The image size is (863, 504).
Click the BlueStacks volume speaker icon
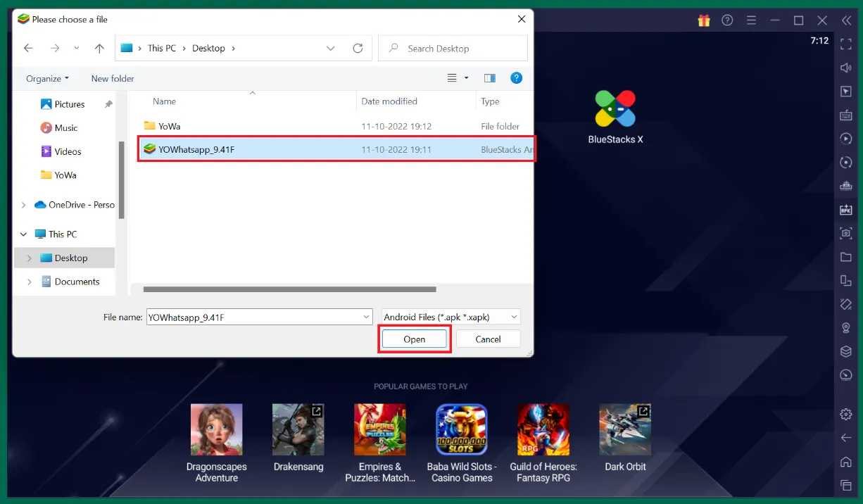(x=846, y=68)
